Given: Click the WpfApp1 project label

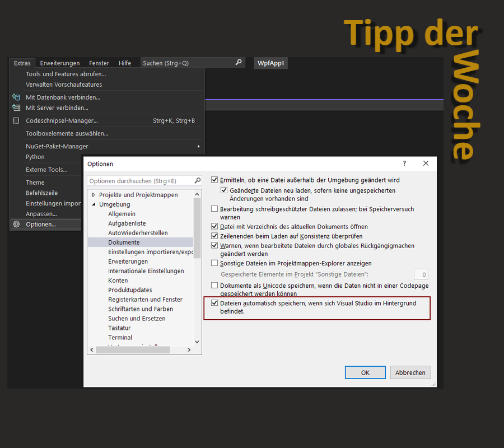Looking at the screenshot, I should (270, 63).
